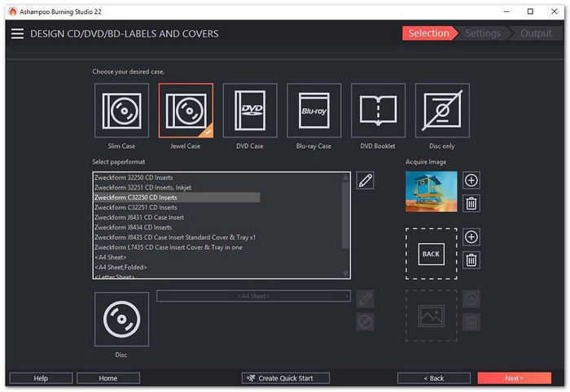The height and width of the screenshot is (392, 570).
Task: Click the Ashampoo flame logo in title bar
Action: coord(13,11)
